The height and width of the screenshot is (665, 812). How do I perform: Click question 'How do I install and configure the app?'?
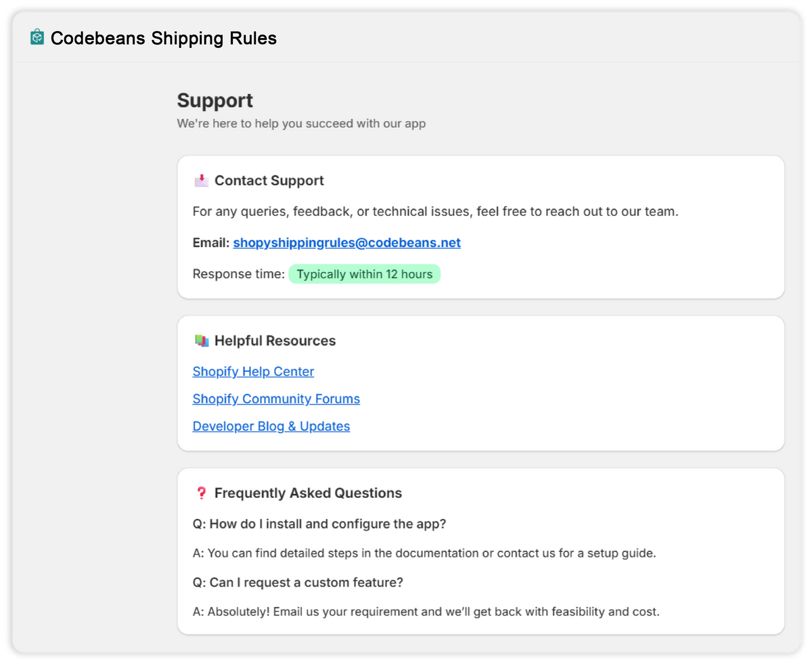(x=319, y=524)
